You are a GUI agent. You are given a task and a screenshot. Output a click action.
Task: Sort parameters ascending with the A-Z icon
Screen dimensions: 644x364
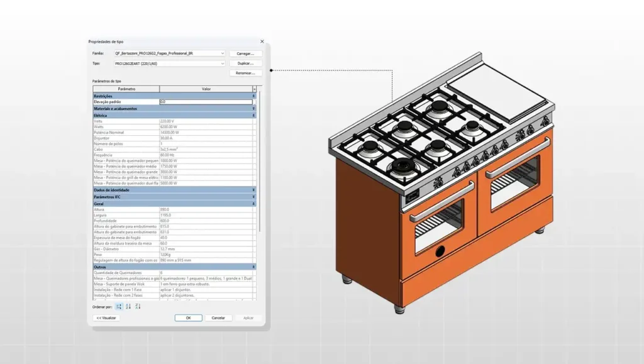128,307
